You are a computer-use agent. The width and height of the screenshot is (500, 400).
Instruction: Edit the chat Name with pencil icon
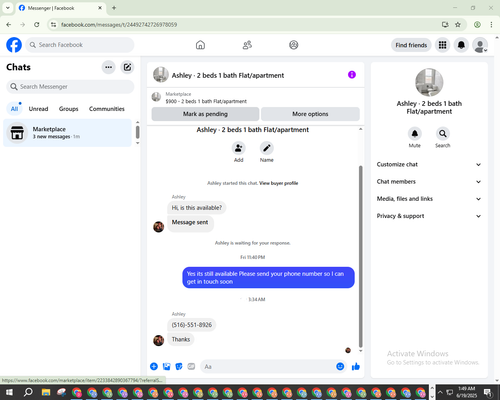(x=267, y=148)
